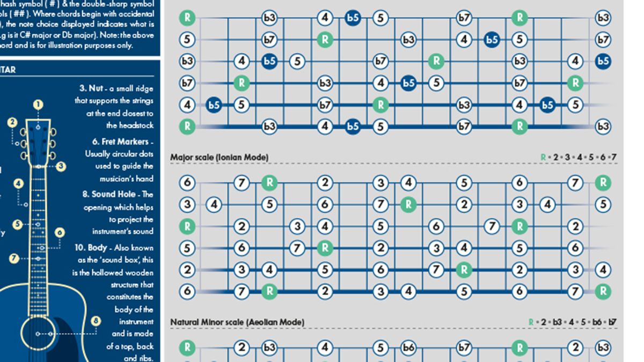Click yellow marker 8 pointing to the sound hole
The height and width of the screenshot is (362, 644).
96,321
